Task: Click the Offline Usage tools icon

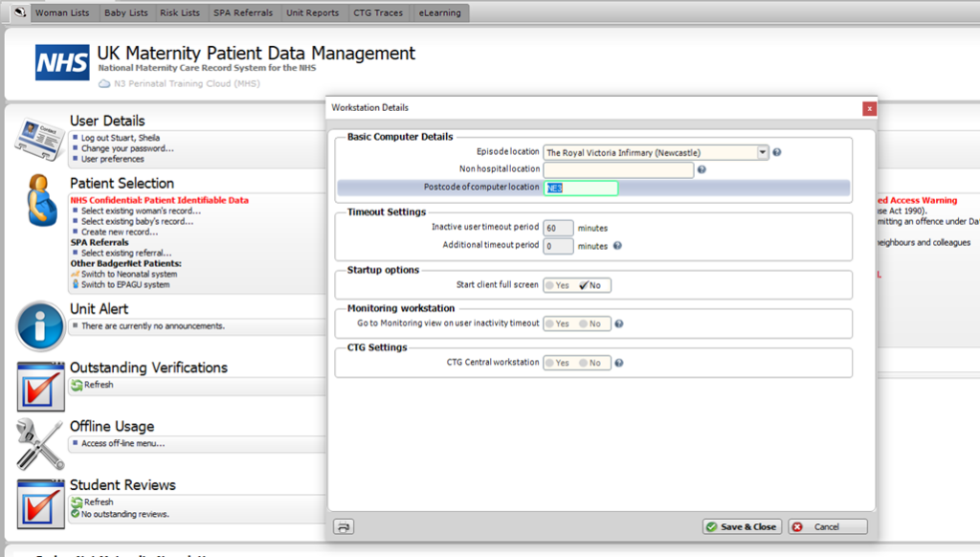Action: (x=40, y=444)
